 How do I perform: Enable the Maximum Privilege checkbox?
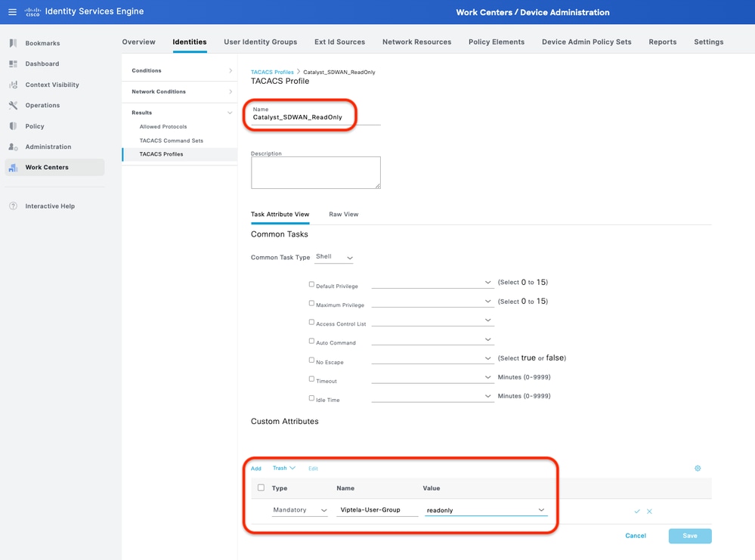[x=311, y=303]
